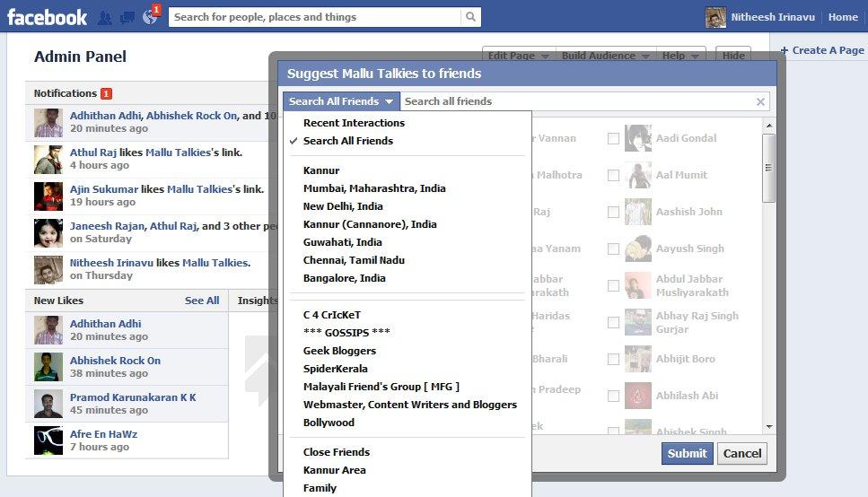This screenshot has width=868, height=497.
Task: Choose Bangalore, India filter
Action: pyautogui.click(x=345, y=278)
